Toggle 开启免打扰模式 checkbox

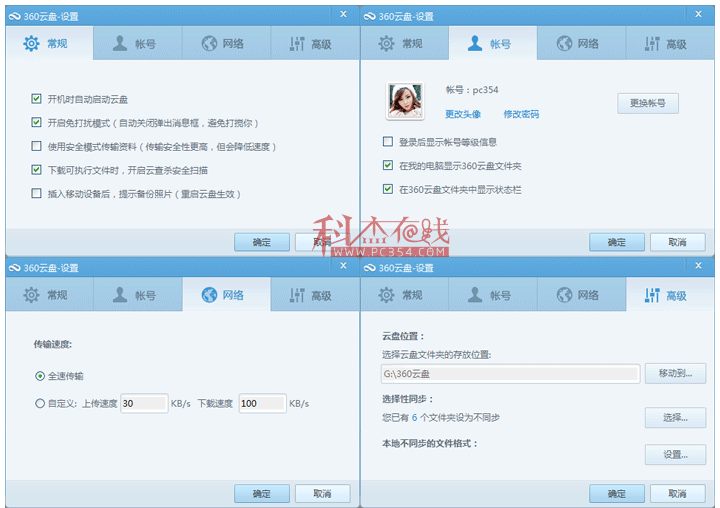36,123
